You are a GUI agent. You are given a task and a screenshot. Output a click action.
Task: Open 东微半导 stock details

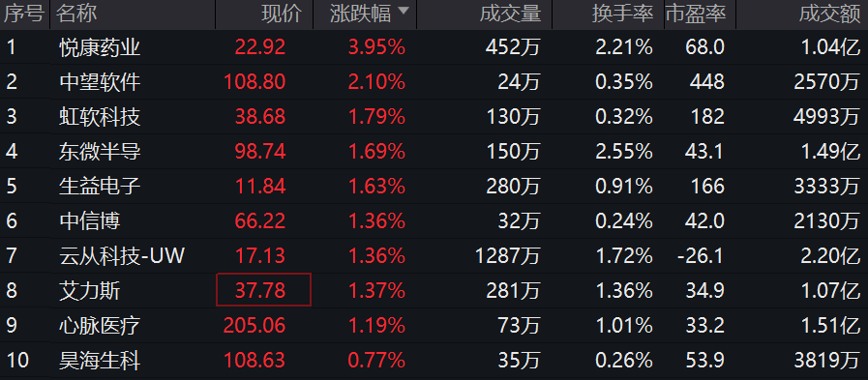tap(101, 152)
